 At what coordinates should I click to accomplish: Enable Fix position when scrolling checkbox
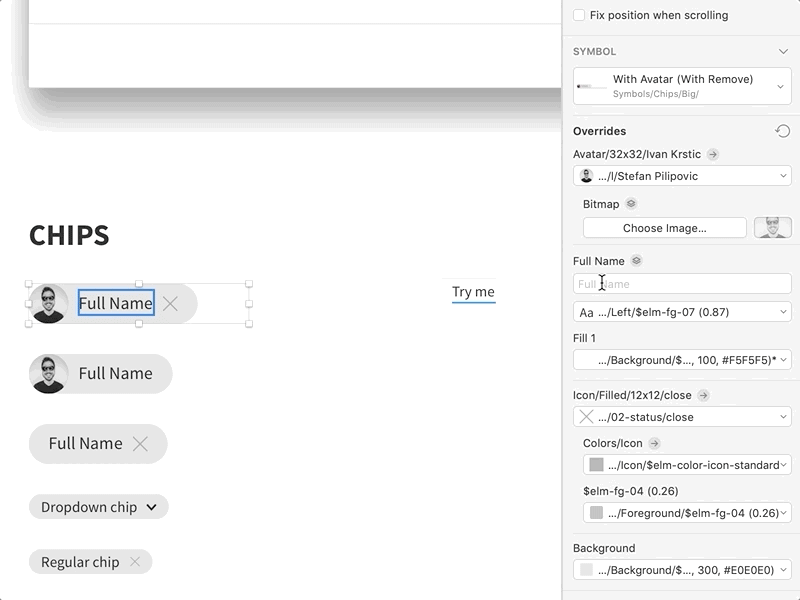(579, 15)
